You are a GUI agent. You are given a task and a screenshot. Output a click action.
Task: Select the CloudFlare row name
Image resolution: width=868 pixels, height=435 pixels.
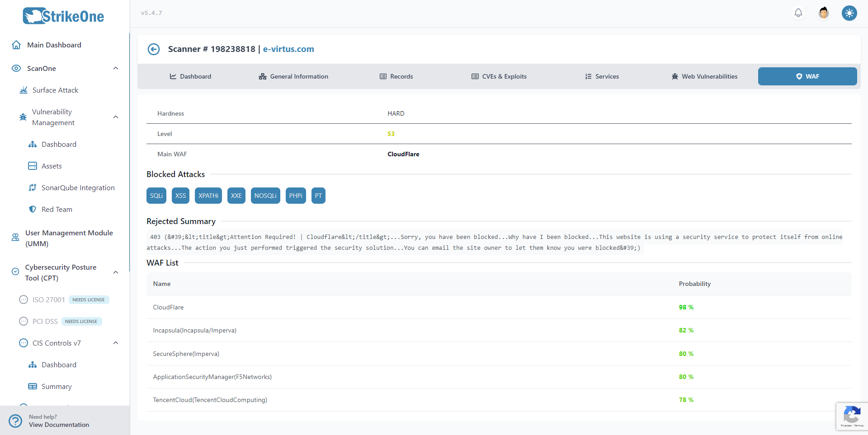[168, 307]
